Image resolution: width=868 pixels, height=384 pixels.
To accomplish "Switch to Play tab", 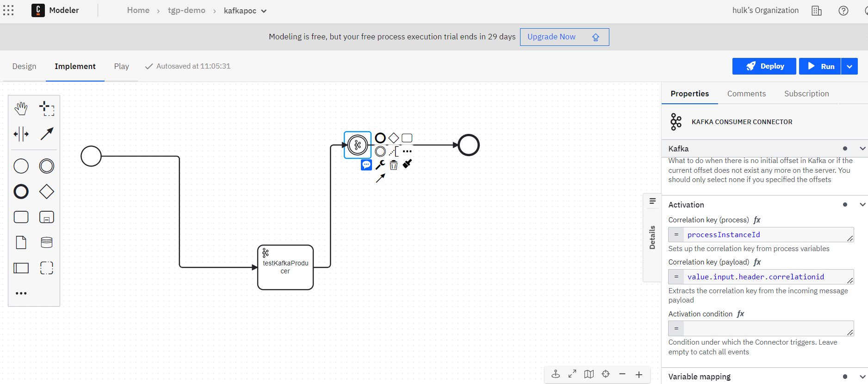I will (x=122, y=66).
